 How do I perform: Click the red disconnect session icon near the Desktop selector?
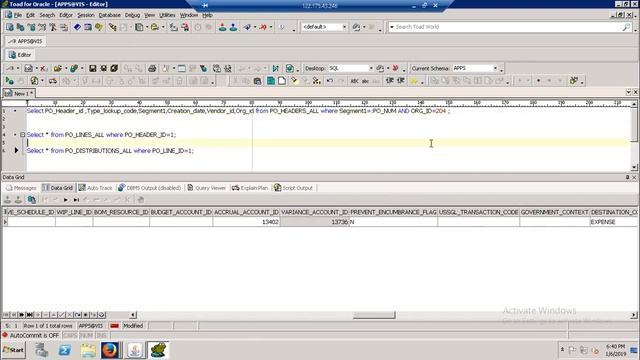pyautogui.click(x=395, y=69)
